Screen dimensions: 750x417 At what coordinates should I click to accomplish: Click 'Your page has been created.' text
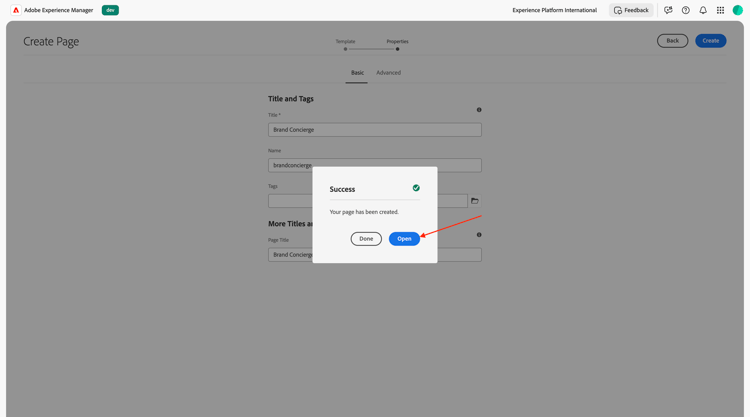tap(364, 212)
